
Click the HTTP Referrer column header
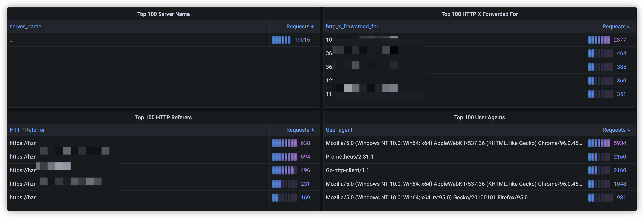(x=27, y=130)
